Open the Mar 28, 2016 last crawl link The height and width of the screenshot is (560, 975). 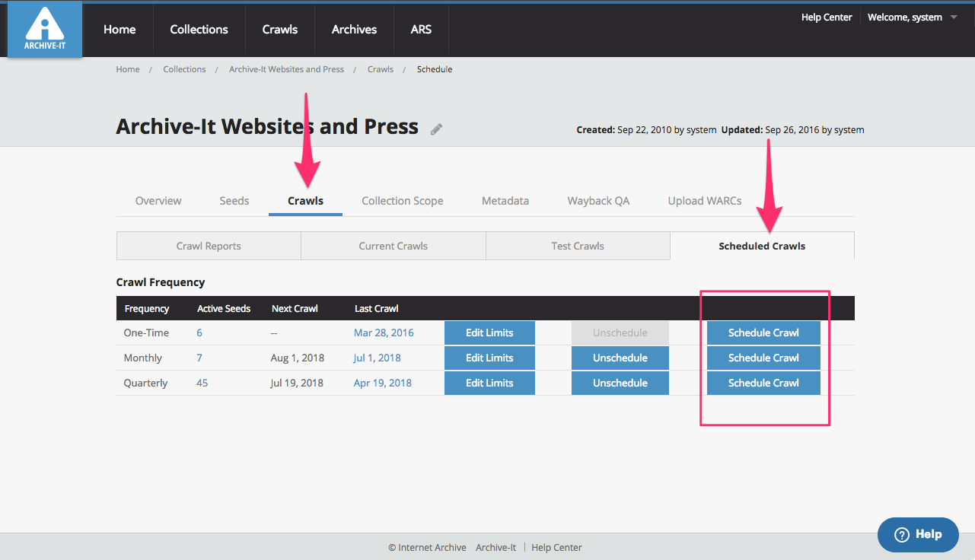point(384,332)
